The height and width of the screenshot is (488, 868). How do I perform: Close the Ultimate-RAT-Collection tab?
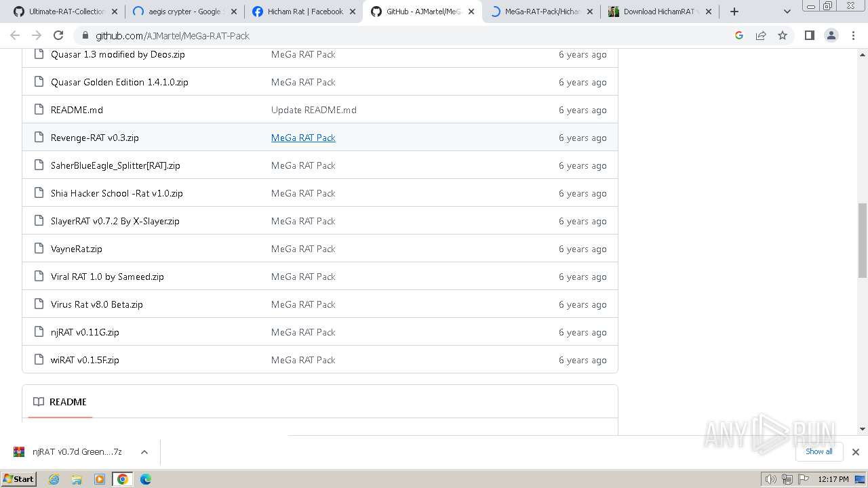coord(114,12)
